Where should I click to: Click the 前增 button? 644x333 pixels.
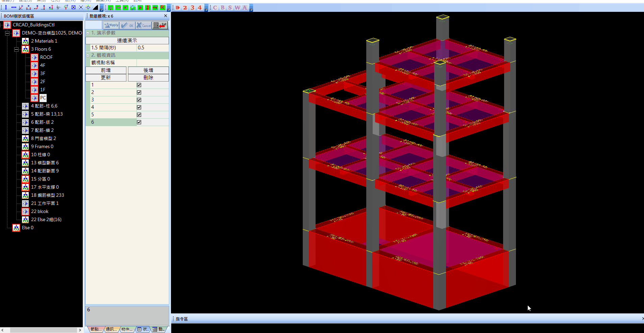pos(106,70)
